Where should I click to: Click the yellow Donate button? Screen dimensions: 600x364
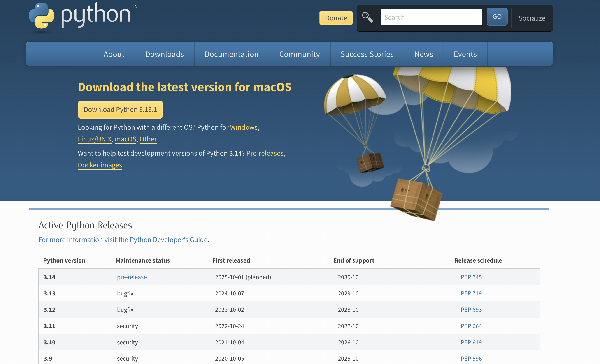(336, 18)
